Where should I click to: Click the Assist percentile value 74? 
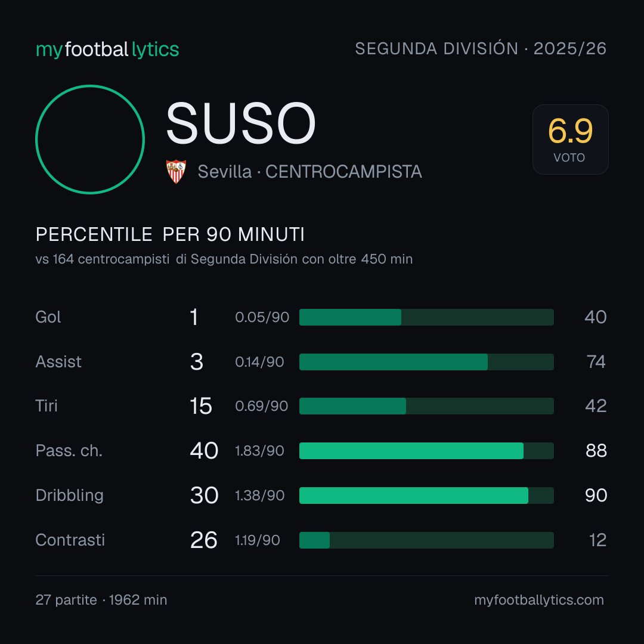[596, 362]
